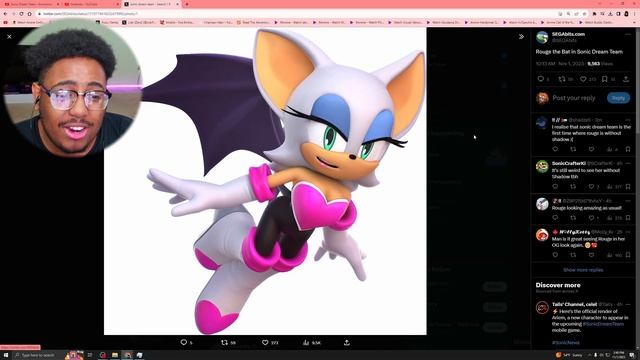Open more options on 'Rouge looking amazing' reply

628,201
